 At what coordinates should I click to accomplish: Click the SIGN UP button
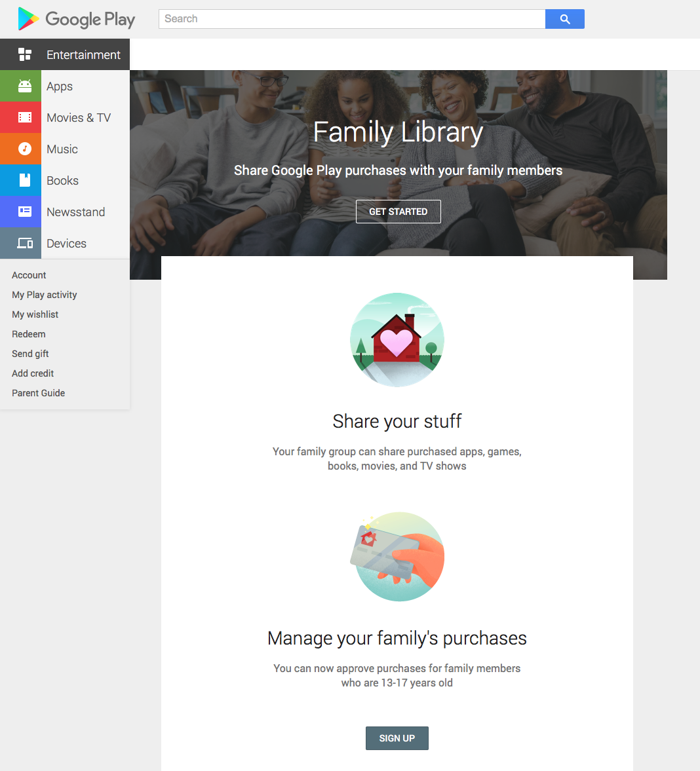[397, 738]
